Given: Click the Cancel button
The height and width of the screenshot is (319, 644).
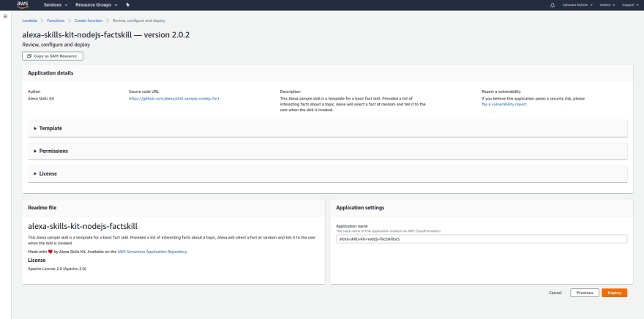Looking at the screenshot, I should coord(555,293).
